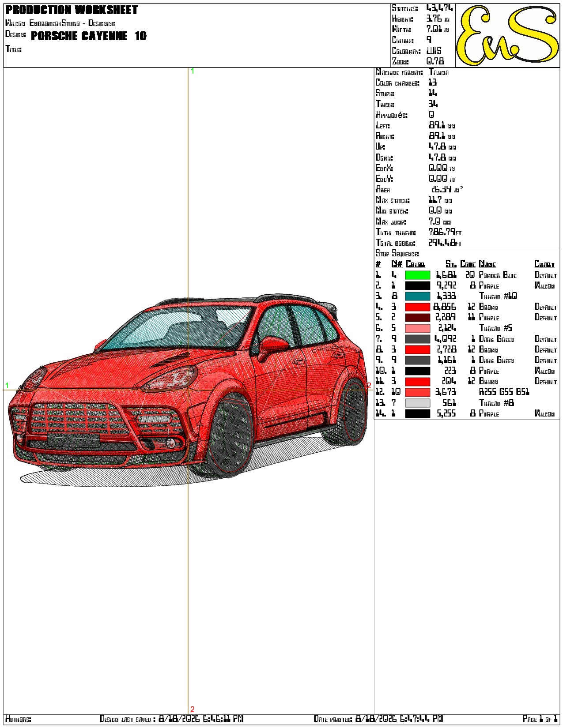This screenshot has height=728, width=563.
Task: Select the Stitches value 43,474
Action: point(439,8)
